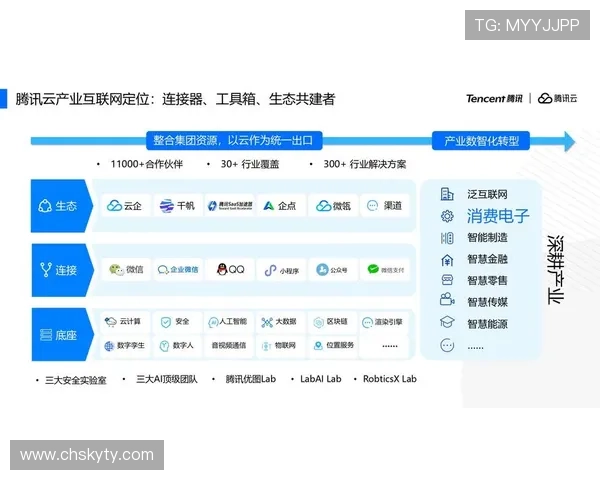Open the 公众号 official-account icon
Image resolution: width=600 pixels, height=480 pixels.
pos(322,269)
